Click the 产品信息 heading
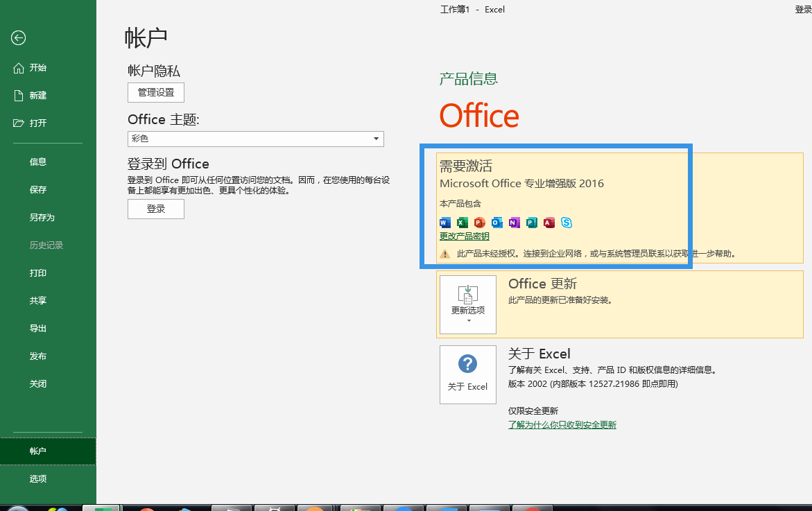The height and width of the screenshot is (511, 812). click(469, 78)
